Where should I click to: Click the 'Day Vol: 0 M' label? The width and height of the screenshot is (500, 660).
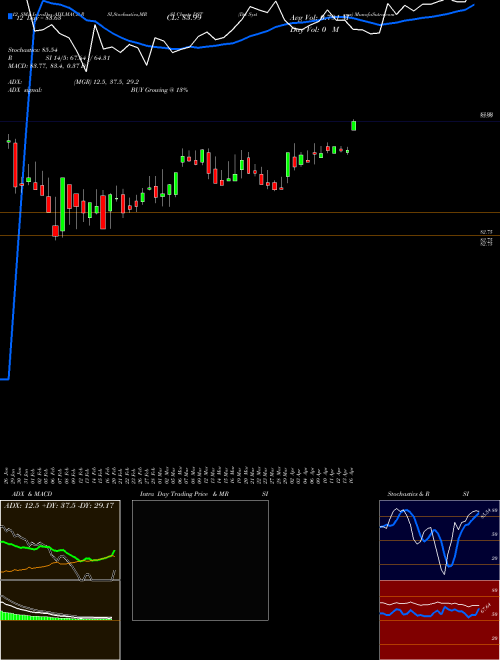click(314, 30)
